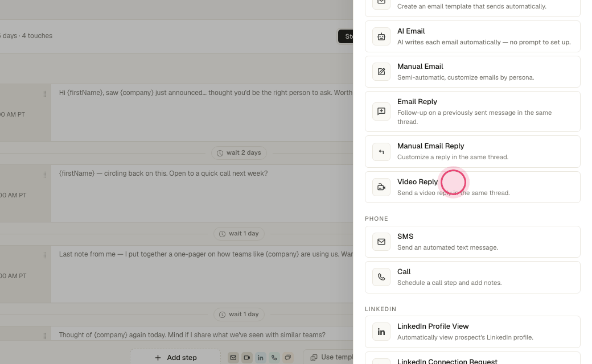Screen dimensions: 592x364
Task: Click the Call phone icon in panel
Action: click(381, 277)
